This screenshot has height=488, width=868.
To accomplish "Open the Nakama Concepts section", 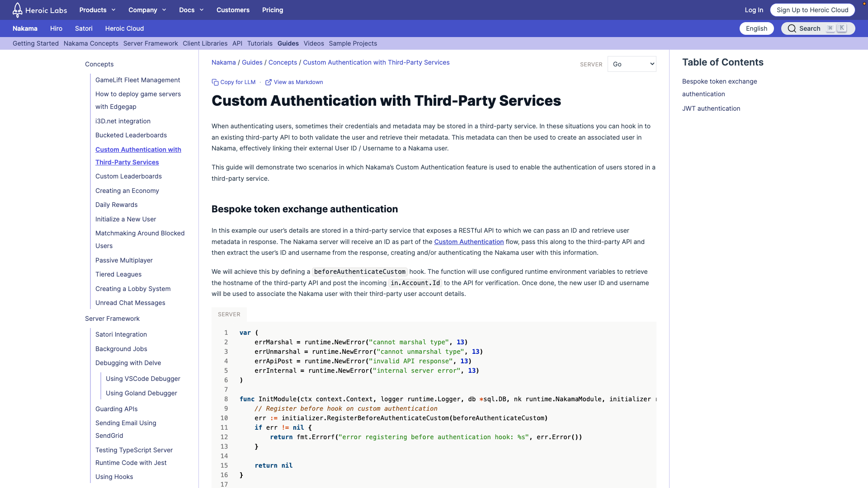I will pos(91,43).
